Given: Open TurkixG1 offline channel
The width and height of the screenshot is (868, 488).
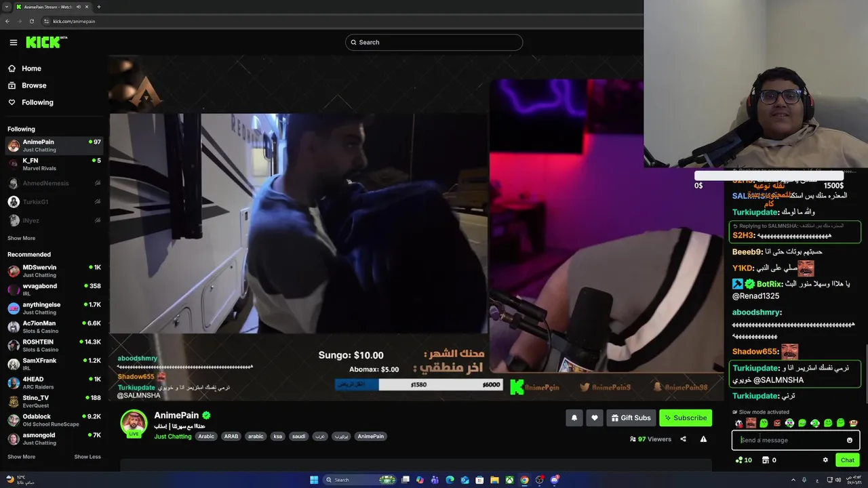Looking at the screenshot, I should click(x=54, y=202).
